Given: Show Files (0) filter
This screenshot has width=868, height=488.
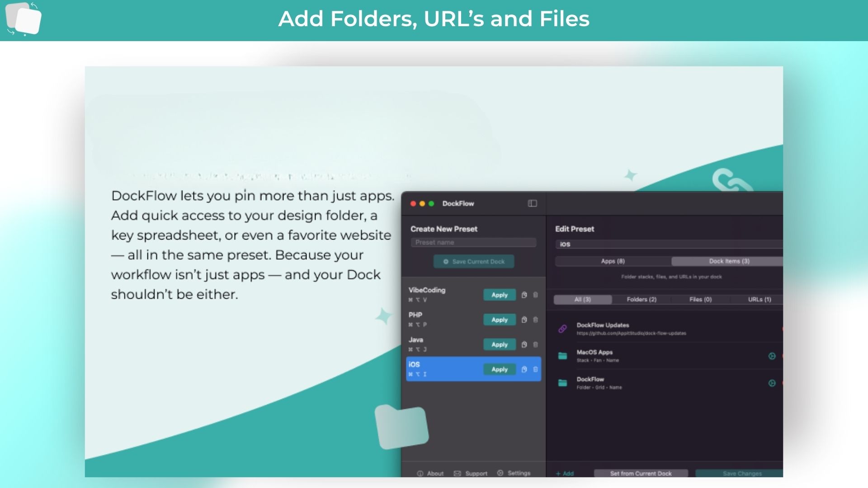Looking at the screenshot, I should click(700, 300).
